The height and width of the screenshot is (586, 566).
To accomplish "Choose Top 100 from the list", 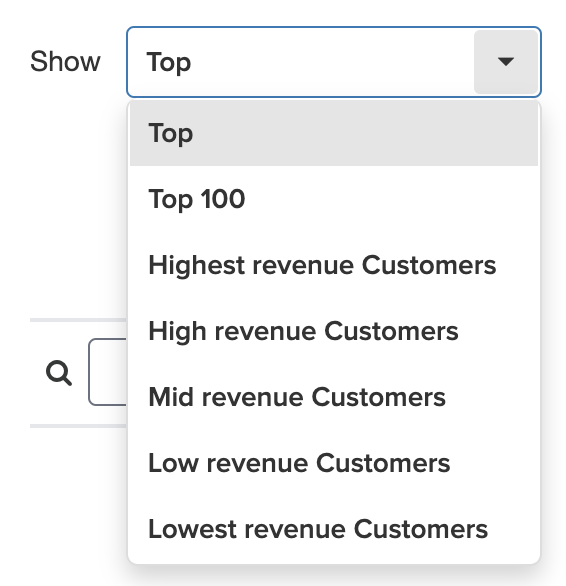I will pos(334,199).
